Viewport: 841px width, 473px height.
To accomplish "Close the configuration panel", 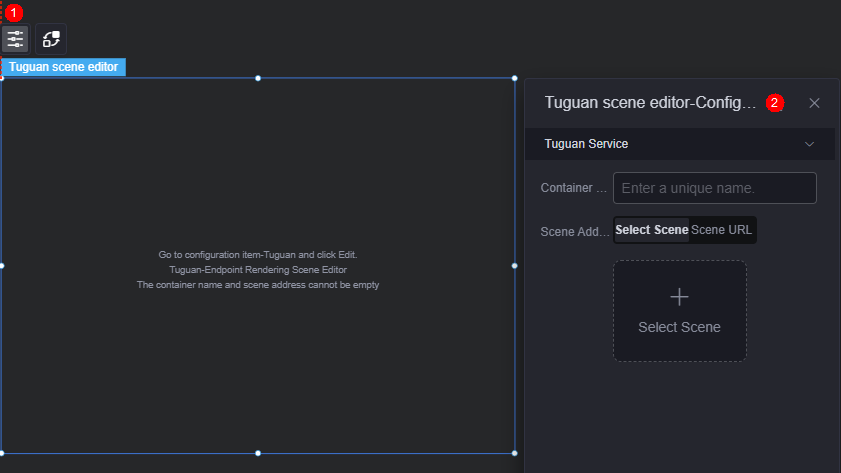I will [814, 103].
